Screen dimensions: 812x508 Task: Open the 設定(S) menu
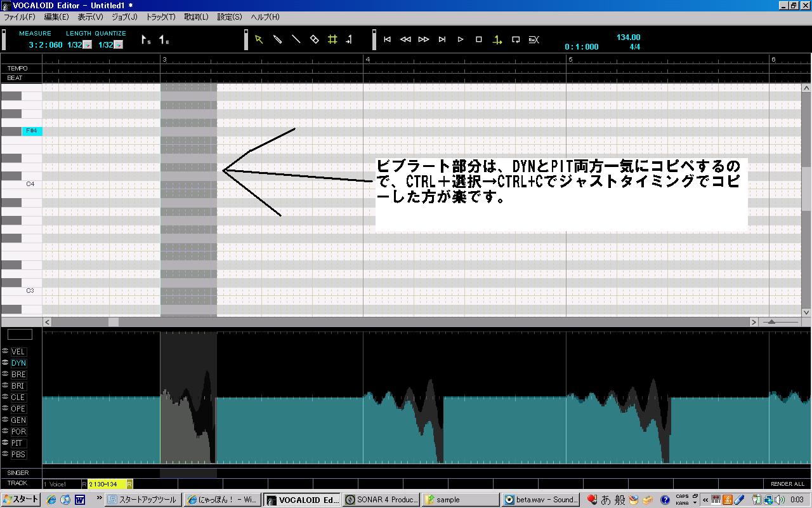230,17
